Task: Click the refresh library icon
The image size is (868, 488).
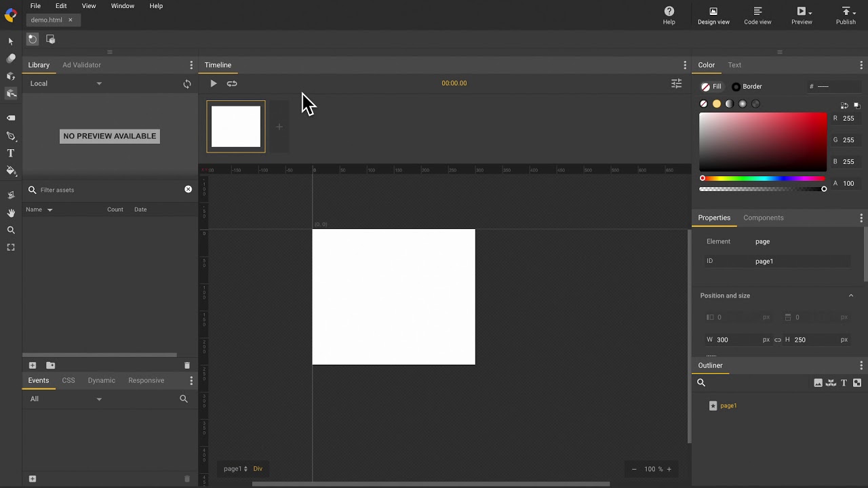Action: click(187, 84)
